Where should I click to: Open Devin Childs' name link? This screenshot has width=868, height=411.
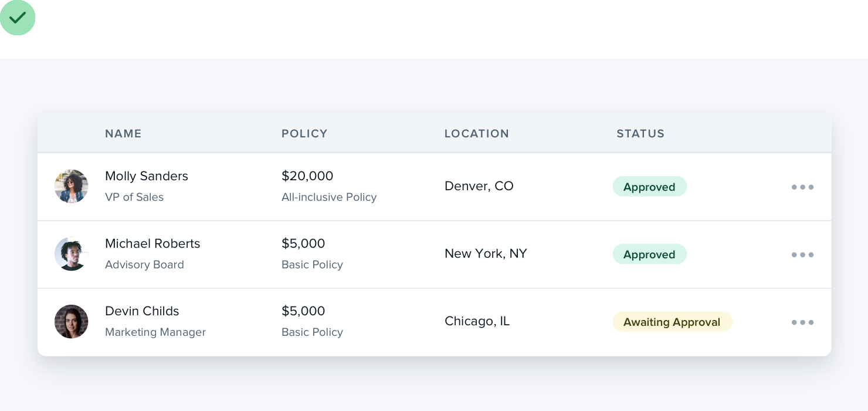point(142,311)
